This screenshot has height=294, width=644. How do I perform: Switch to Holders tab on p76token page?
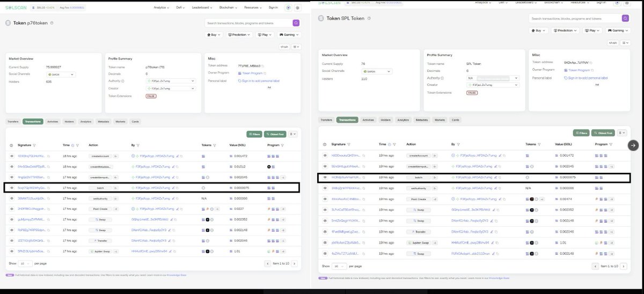tap(69, 122)
